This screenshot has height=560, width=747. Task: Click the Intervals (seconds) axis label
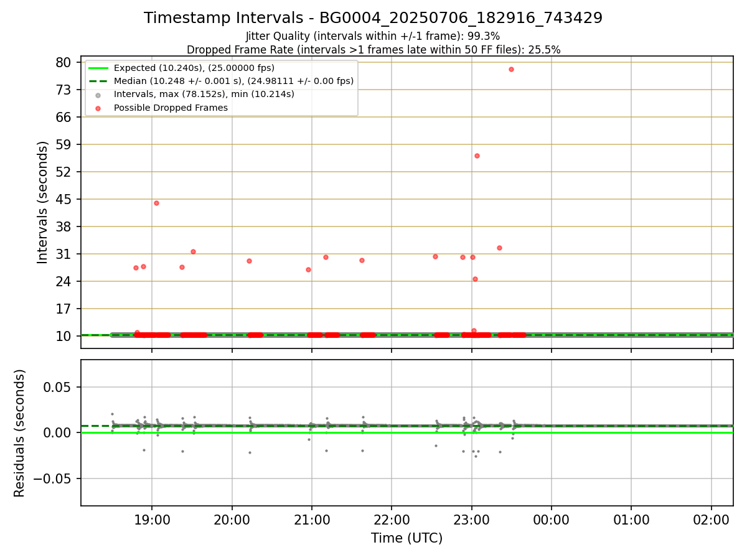(42, 202)
